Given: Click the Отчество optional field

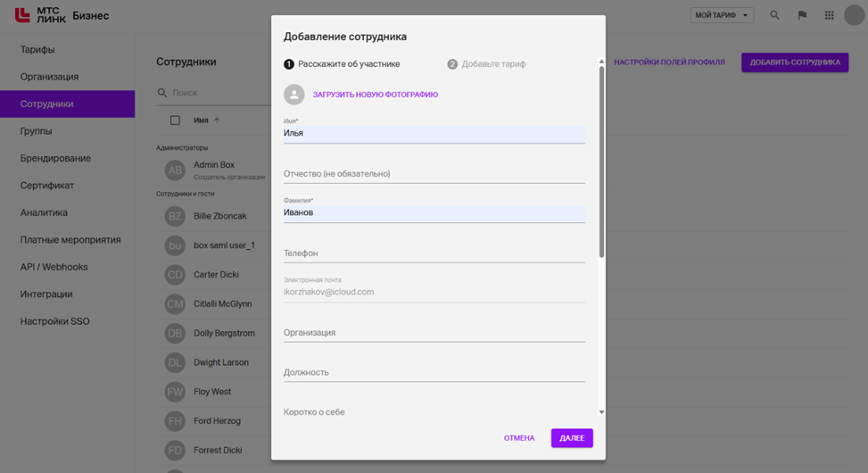Looking at the screenshot, I should 434,174.
